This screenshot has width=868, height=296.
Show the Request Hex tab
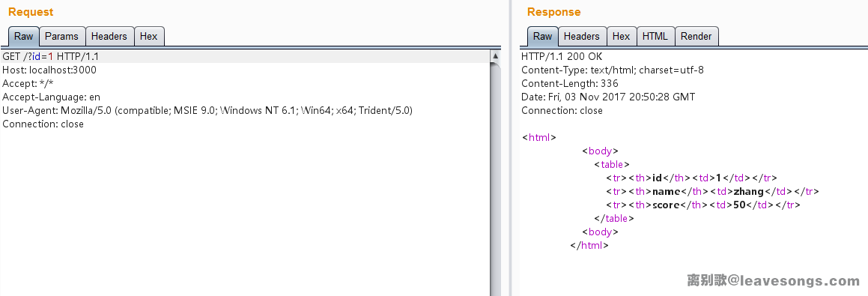[x=149, y=36]
